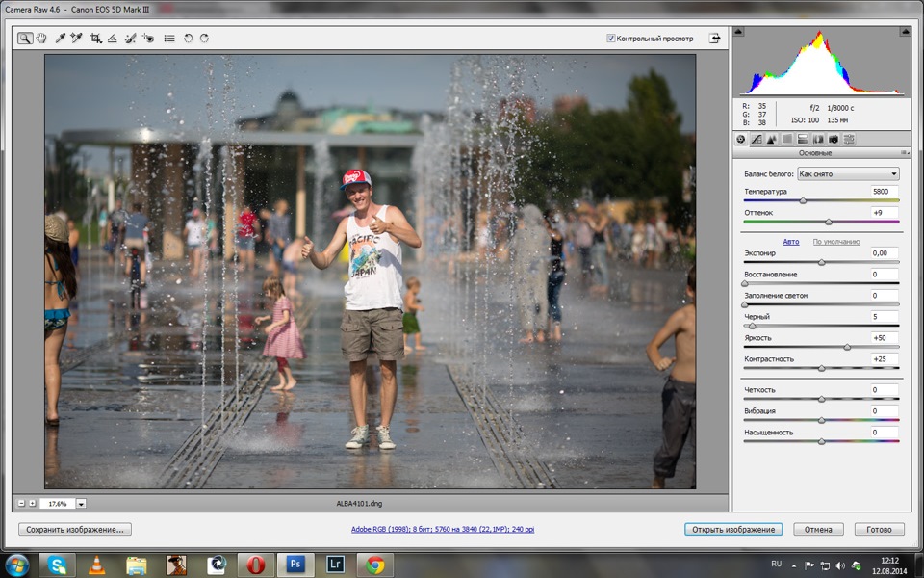Switch to the Basic panel tab

point(741,139)
